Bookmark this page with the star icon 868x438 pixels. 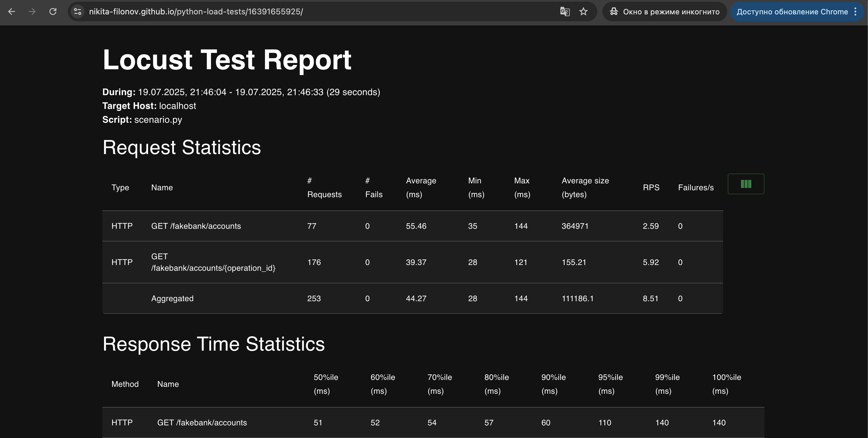pos(583,12)
